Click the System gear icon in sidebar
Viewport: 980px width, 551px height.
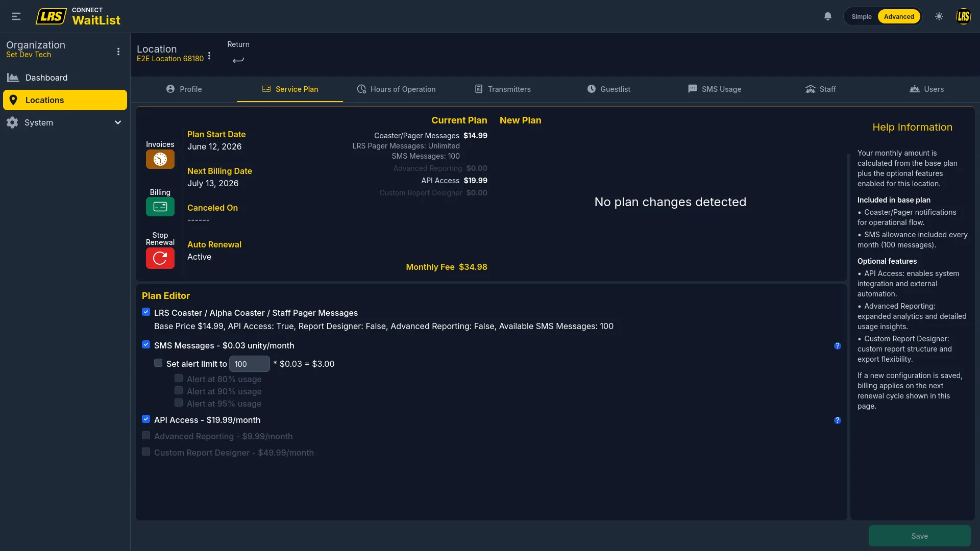coord(12,122)
